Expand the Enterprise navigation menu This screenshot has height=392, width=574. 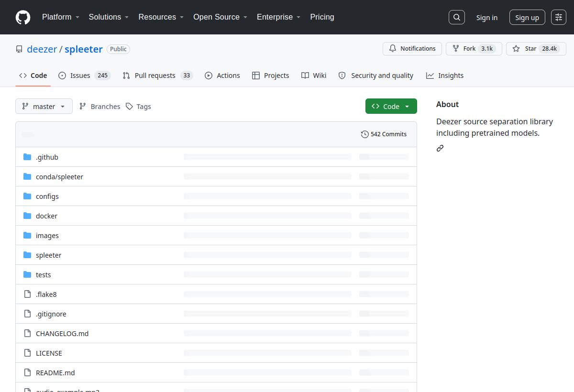coord(279,17)
